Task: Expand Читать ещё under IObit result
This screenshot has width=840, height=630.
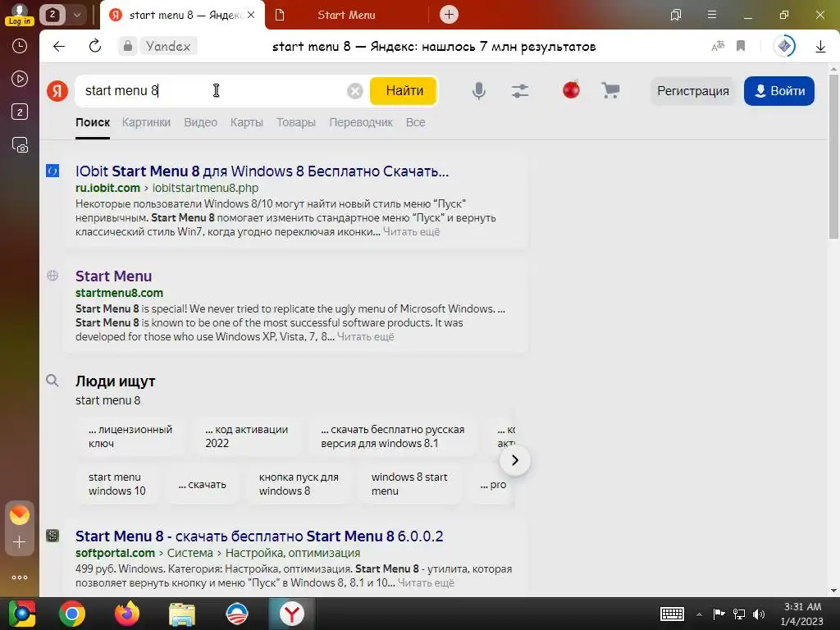Action: click(x=412, y=232)
